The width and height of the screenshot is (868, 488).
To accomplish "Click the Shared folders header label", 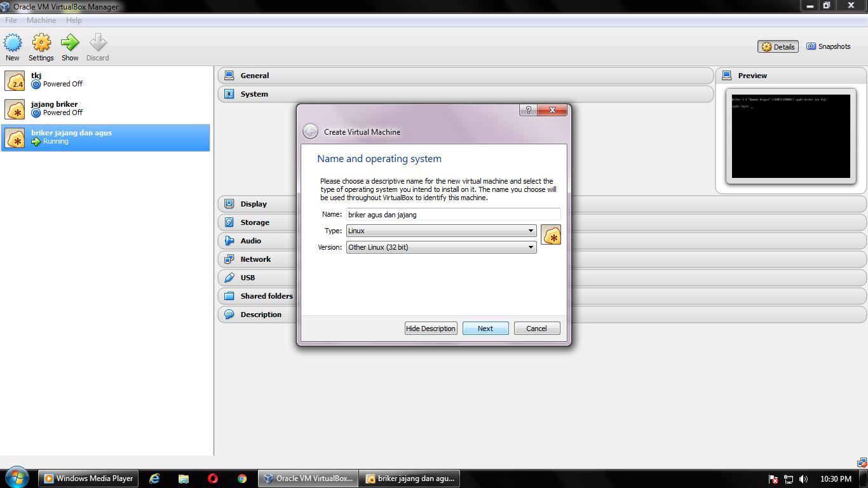I will [x=267, y=296].
